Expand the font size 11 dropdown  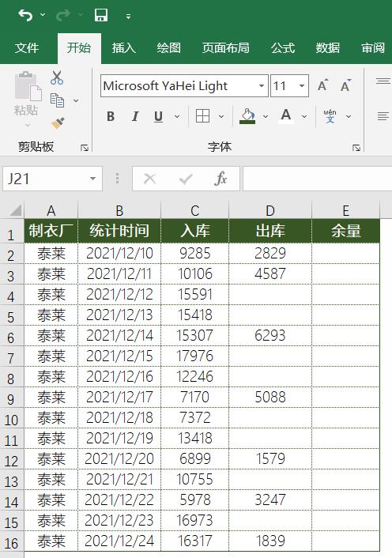point(302,86)
